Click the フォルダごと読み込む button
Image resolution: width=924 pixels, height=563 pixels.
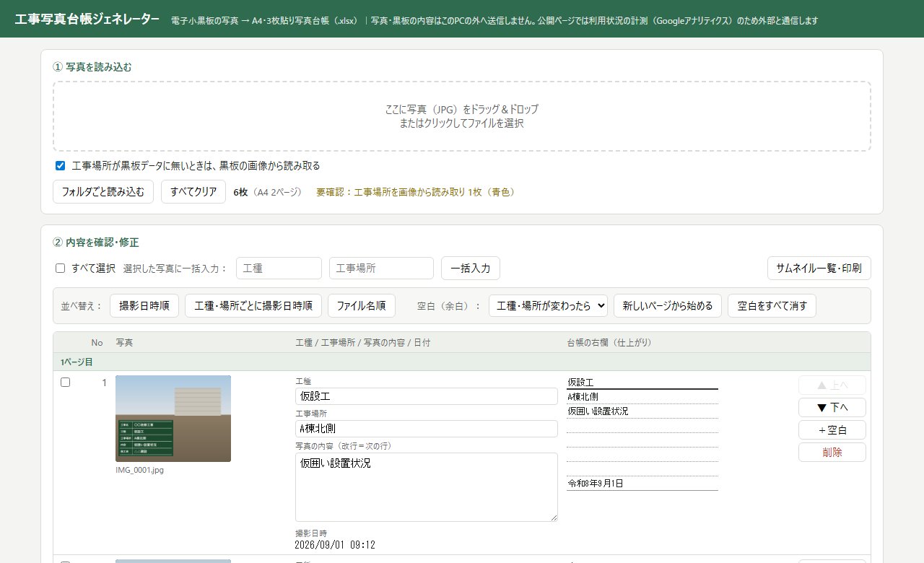[103, 192]
